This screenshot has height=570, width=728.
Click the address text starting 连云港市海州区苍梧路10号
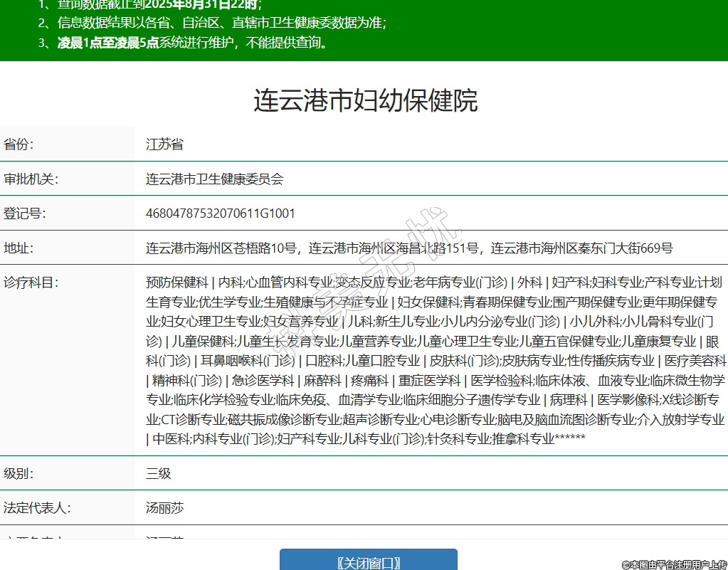coord(408,248)
